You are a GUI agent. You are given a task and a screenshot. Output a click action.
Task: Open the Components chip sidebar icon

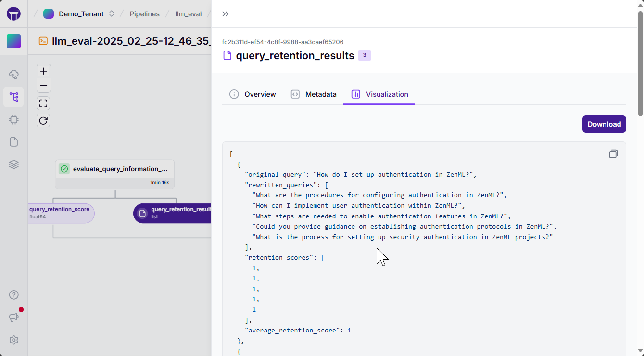point(13,119)
